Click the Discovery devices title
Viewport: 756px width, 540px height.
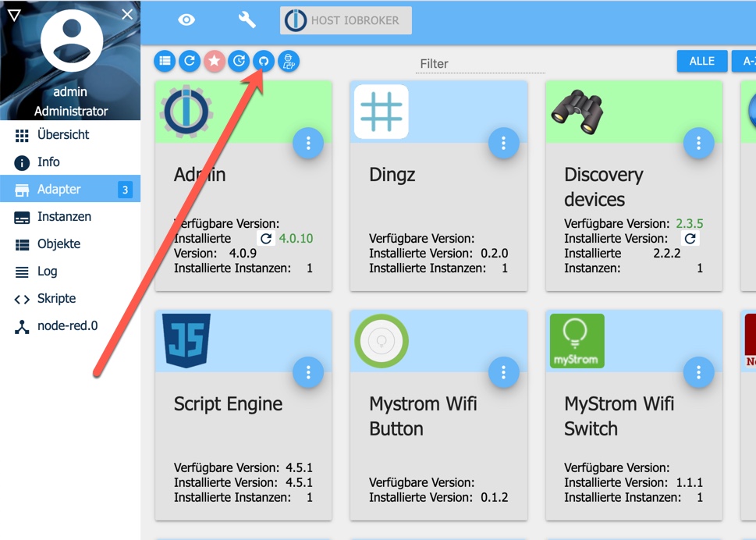(x=604, y=187)
